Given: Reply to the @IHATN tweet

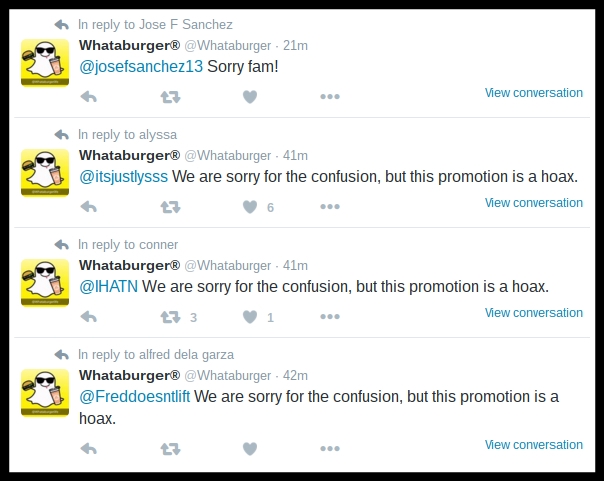Looking at the screenshot, I should pyautogui.click(x=89, y=317).
